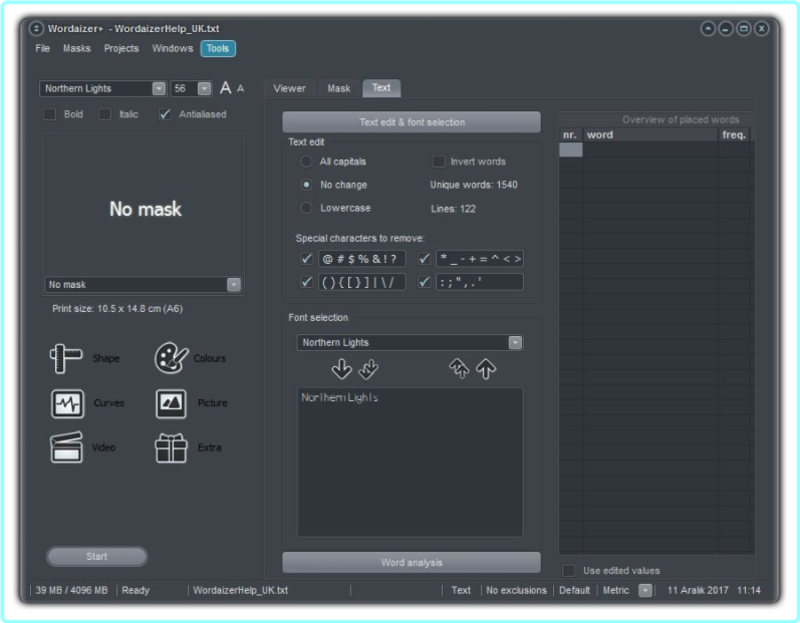
Task: Enable the Use edited values checkbox
Action: (568, 570)
